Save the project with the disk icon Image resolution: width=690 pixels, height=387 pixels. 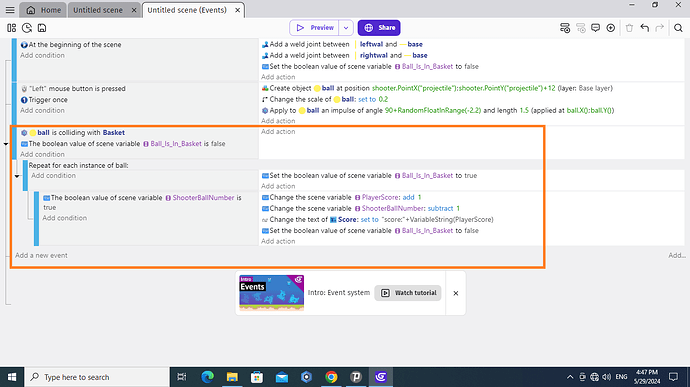42,28
